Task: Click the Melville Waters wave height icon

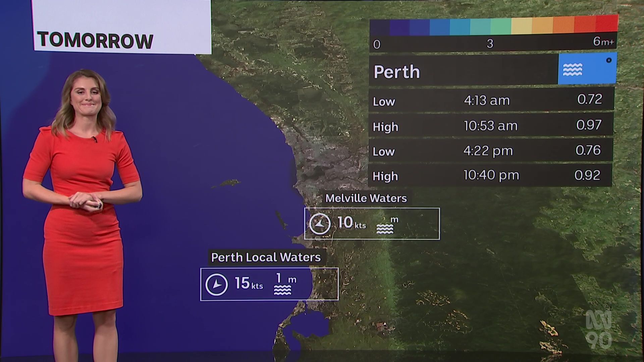Action: tap(385, 228)
